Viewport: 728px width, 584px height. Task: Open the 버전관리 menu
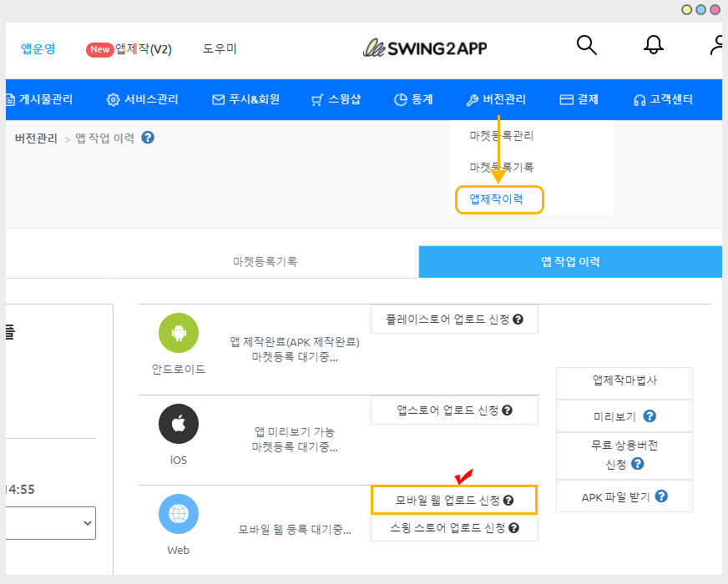pyautogui.click(x=496, y=99)
